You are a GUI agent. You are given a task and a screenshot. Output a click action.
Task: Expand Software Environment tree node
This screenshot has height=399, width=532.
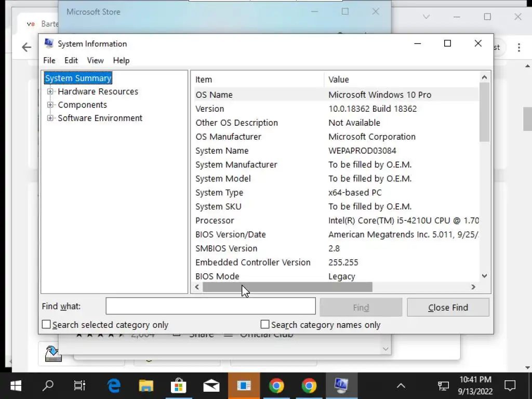click(x=50, y=118)
